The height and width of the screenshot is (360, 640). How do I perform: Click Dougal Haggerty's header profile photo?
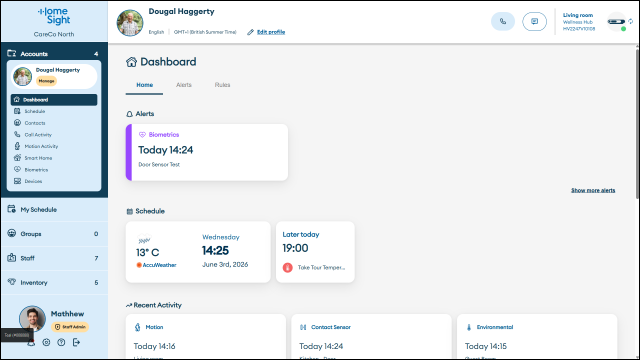130,23
